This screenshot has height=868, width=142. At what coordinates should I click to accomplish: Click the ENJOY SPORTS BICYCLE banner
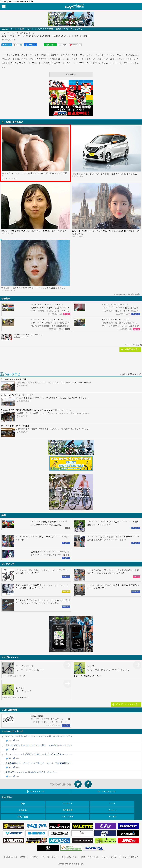[x=71, y=464]
